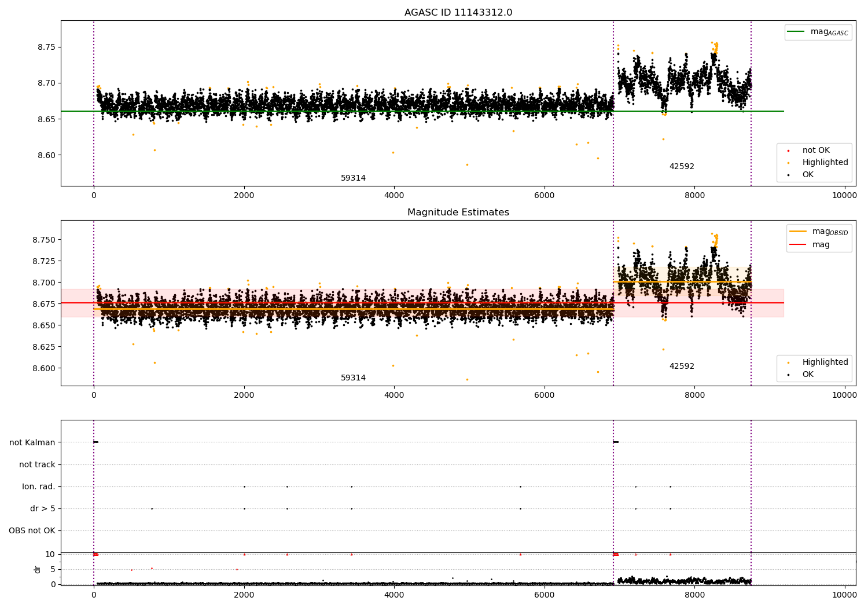868x608 pixels.
Task: Click the 'not track' y-axis label
Action: pyautogui.click(x=37, y=464)
